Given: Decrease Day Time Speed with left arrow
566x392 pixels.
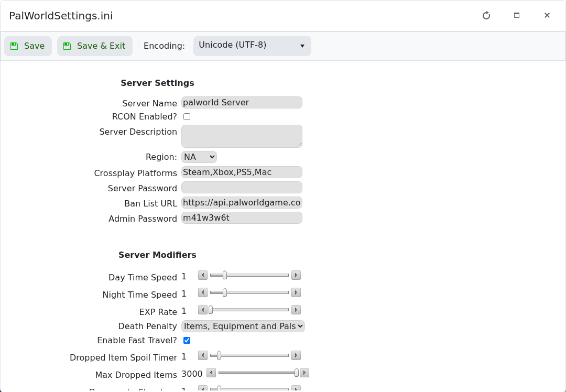Looking at the screenshot, I should [203, 276].
